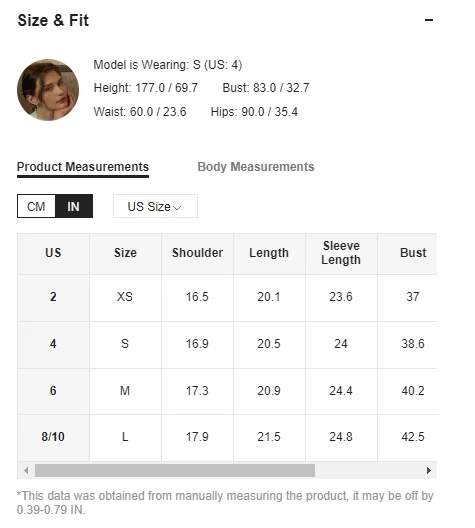
Task: Click the left scroll arrow below table
Action: pyautogui.click(x=26, y=470)
